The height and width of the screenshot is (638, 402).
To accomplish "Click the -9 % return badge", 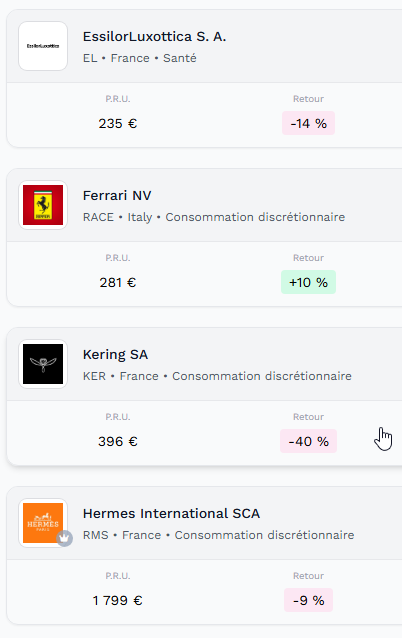I will [308, 601].
